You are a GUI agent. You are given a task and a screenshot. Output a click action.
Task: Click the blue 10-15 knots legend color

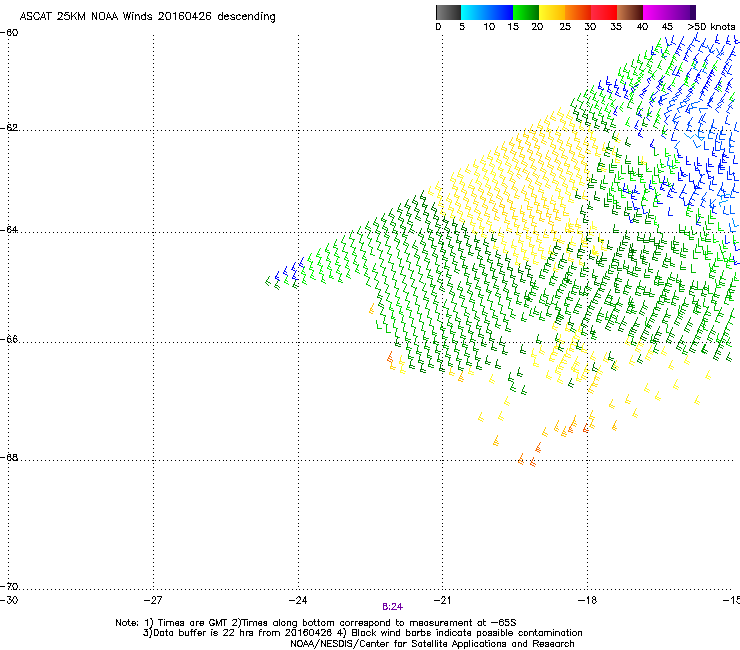pos(500,12)
